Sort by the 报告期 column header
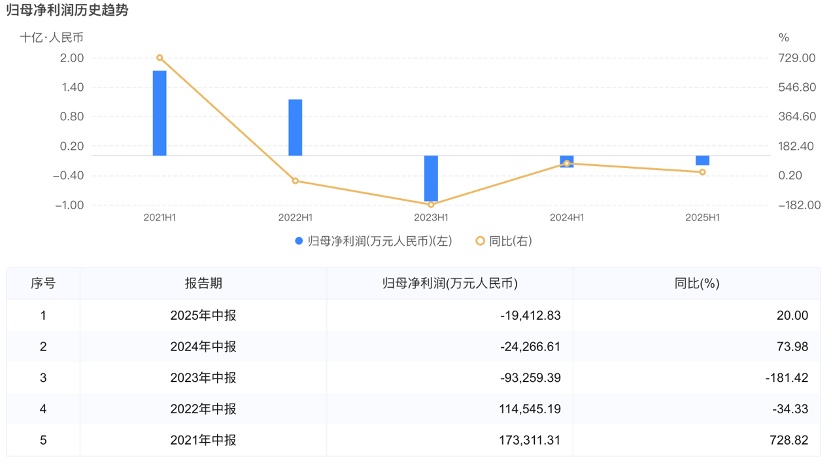Image resolution: width=832 pixels, height=464 pixels. [203, 284]
